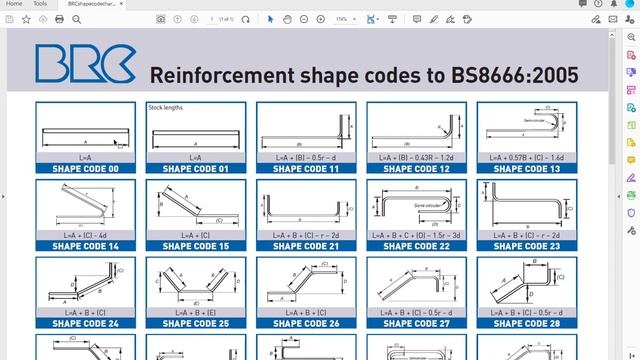This screenshot has width=640, height=360.
Task: Open the teal page-with-gear tool in the right pane
Action: pyautogui.click(x=631, y=107)
